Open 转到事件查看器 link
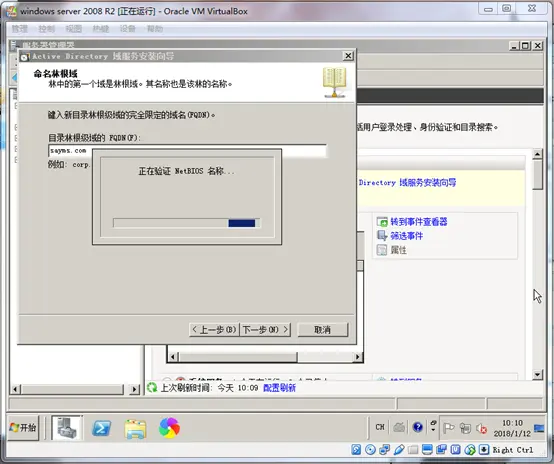Screen dimensions: 554x464 419,222
